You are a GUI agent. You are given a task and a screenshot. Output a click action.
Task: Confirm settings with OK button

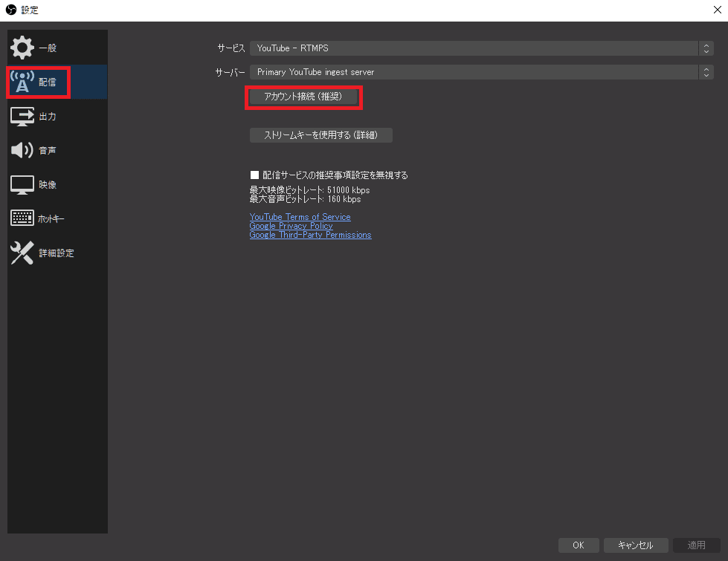(x=579, y=545)
